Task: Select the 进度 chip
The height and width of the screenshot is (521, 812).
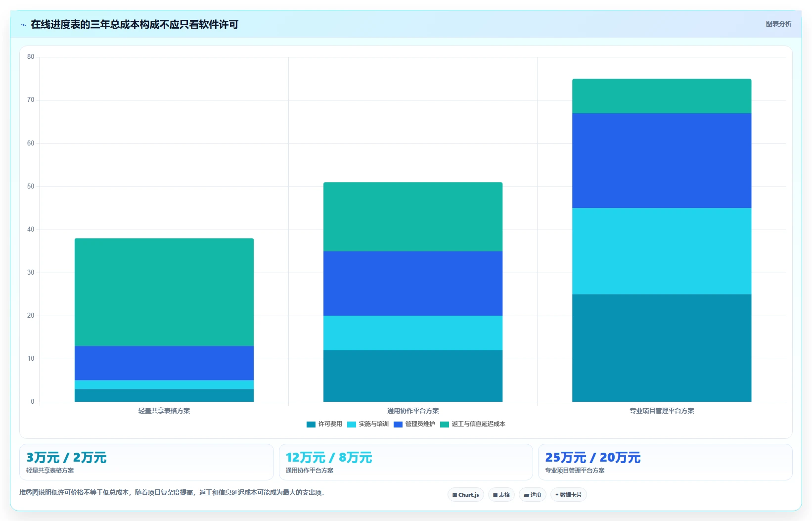Action: click(533, 495)
